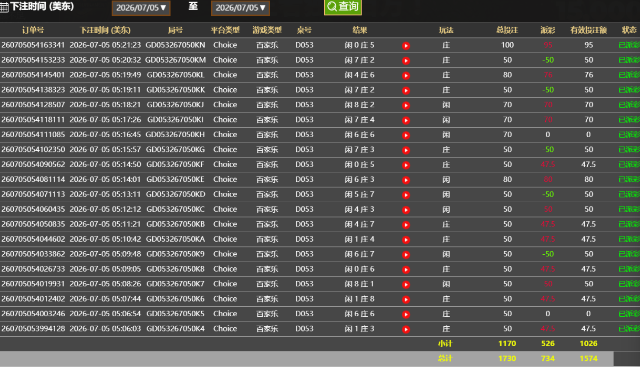Click bet time 2026-07-05 05:13:11
The width and height of the screenshot is (640, 367).
tap(105, 194)
